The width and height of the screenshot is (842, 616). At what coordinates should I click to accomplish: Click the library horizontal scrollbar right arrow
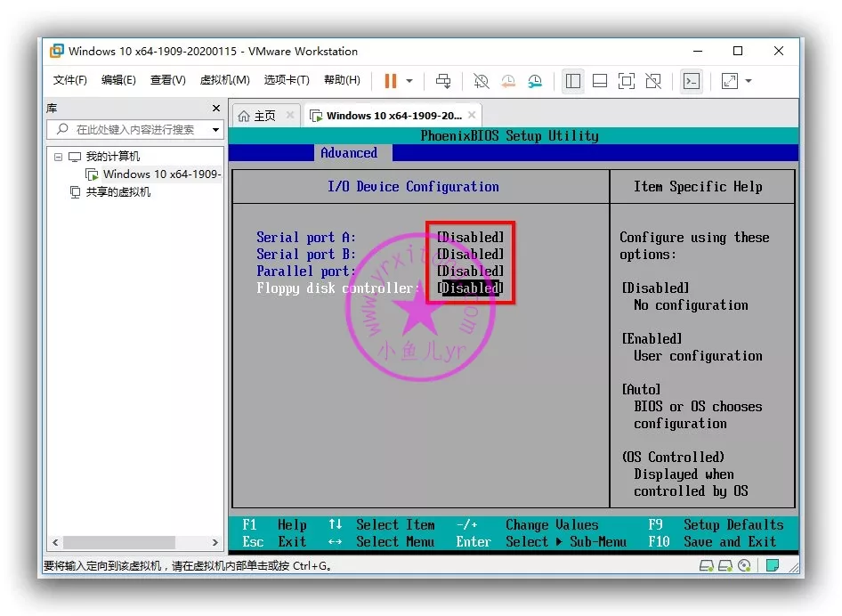click(x=215, y=542)
